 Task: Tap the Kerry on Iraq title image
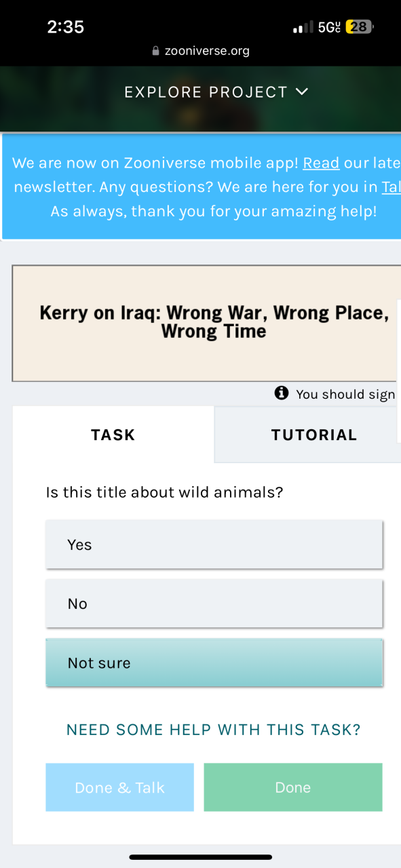pyautogui.click(x=206, y=323)
